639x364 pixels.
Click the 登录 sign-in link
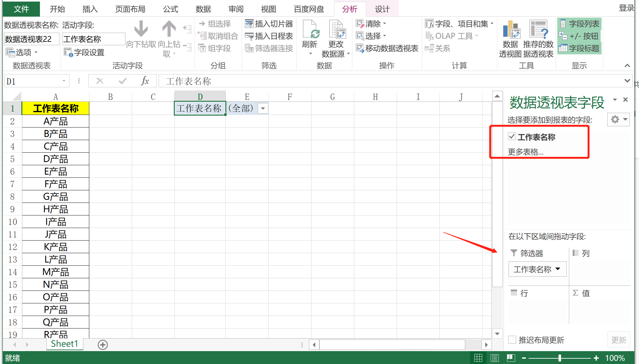pyautogui.click(x=626, y=8)
